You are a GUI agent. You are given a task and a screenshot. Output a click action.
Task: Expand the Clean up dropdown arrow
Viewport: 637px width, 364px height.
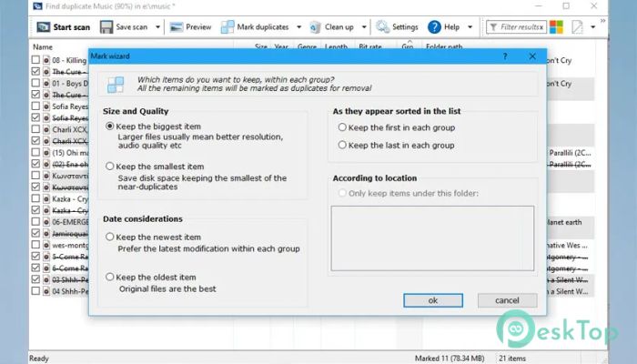[x=364, y=27]
